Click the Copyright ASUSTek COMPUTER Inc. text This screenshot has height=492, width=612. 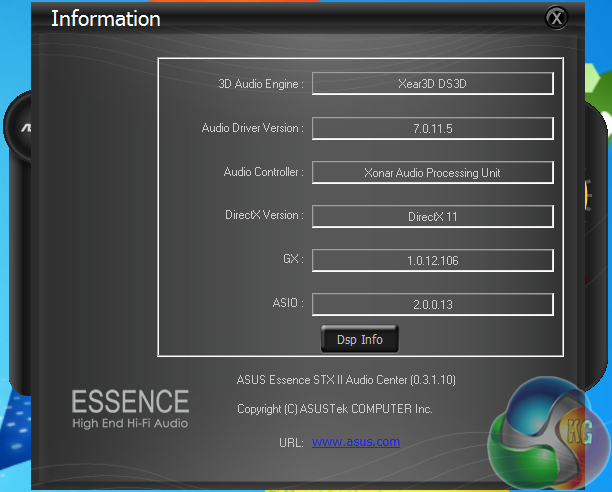[x=334, y=409]
